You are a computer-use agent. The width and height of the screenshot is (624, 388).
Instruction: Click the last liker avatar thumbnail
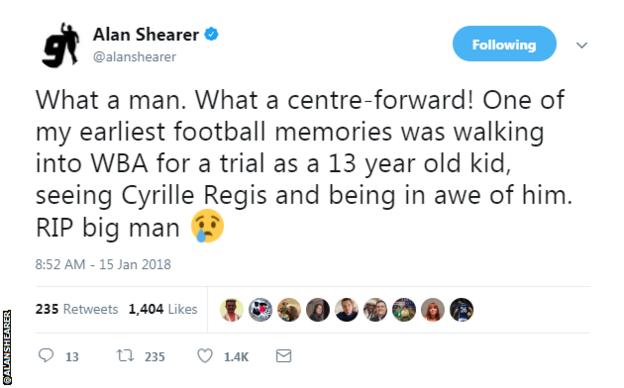click(x=462, y=310)
